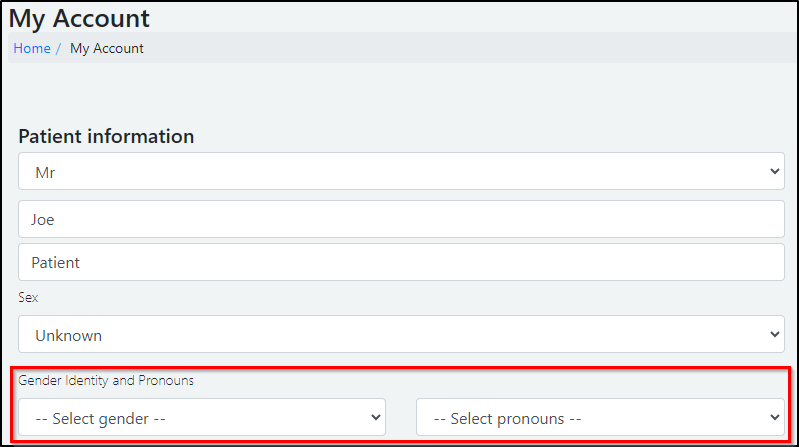Click the Mr text in title selector
The width and height of the screenshot is (799, 447).
(x=45, y=172)
